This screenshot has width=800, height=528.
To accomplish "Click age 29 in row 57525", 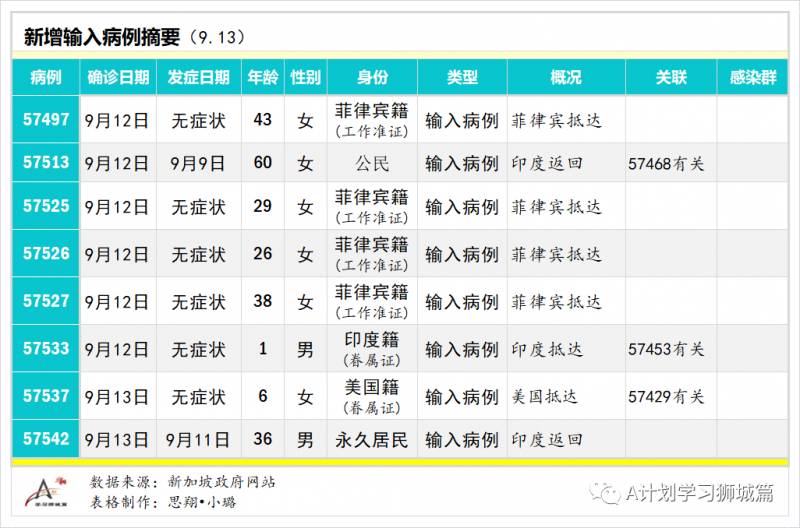I will pos(263,206).
